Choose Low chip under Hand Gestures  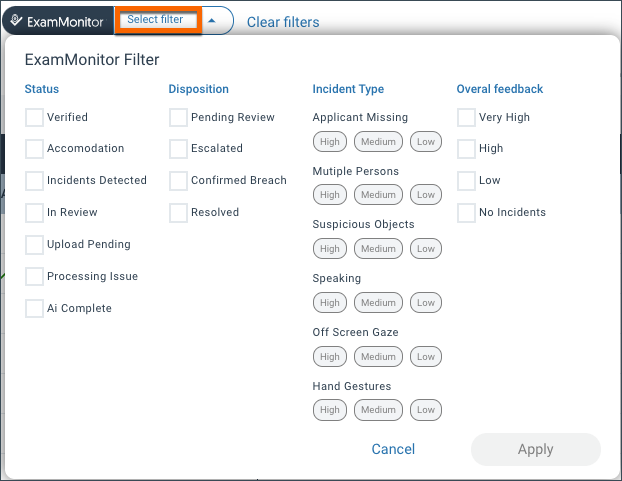[426, 410]
